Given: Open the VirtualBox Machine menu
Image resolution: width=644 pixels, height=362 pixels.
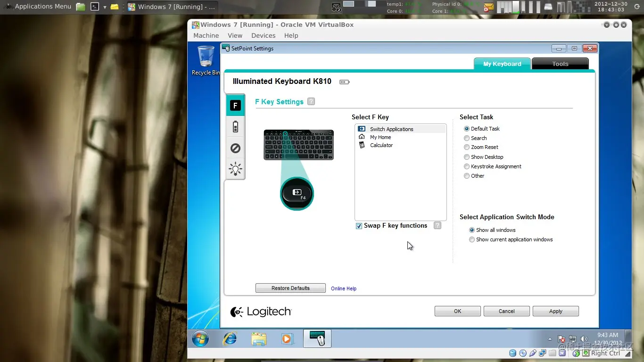Looking at the screenshot, I should (x=206, y=35).
